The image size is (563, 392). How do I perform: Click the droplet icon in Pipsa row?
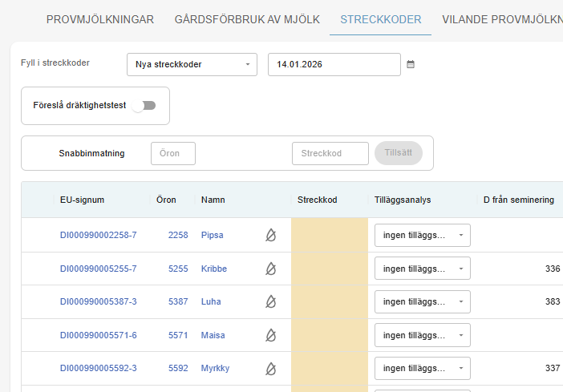click(271, 235)
